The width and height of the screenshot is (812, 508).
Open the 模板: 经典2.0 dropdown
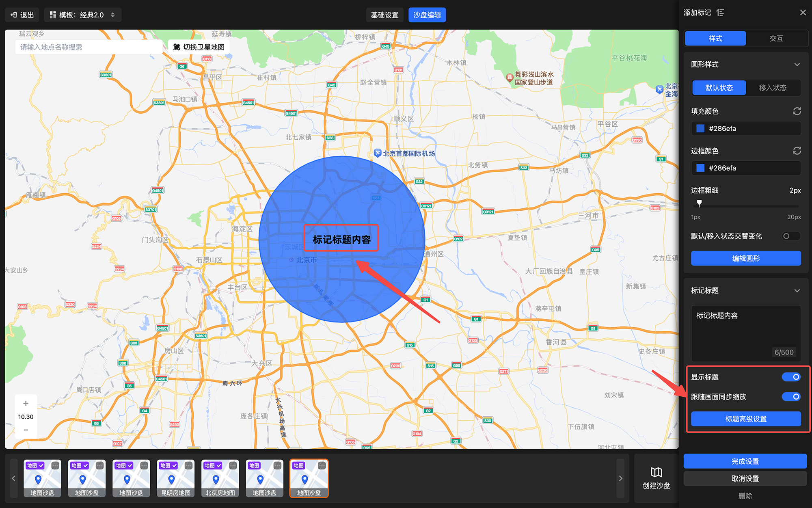coord(83,15)
